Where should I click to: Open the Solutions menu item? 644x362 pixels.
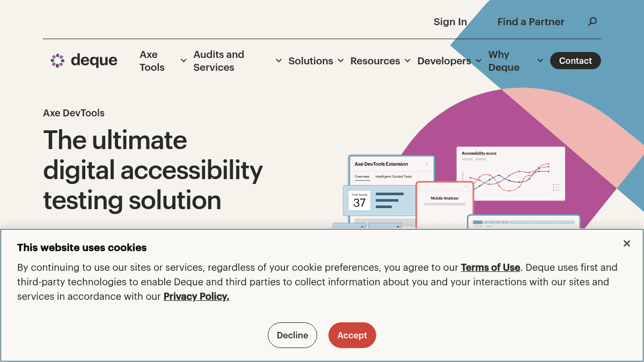[311, 61]
